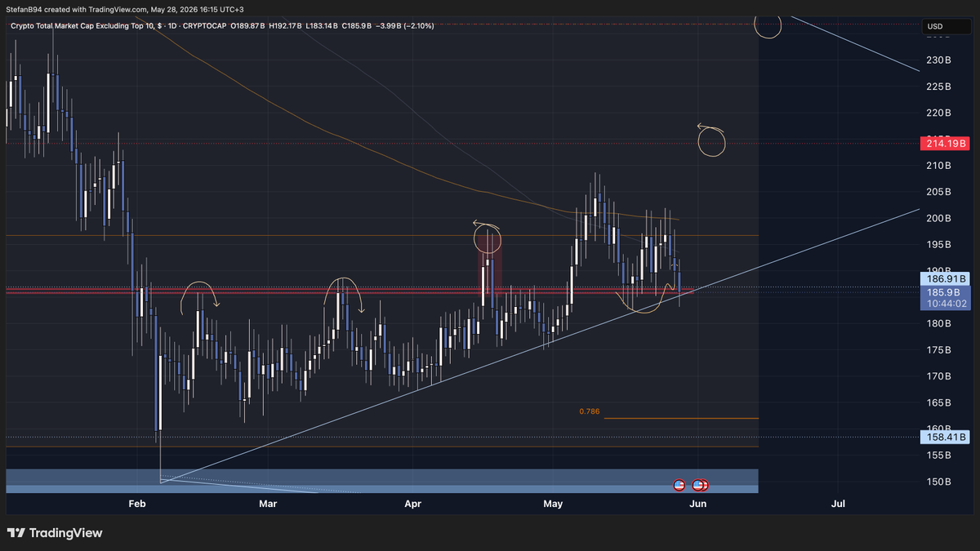
Task: Click the 150 B price axis label
Action: (x=938, y=482)
